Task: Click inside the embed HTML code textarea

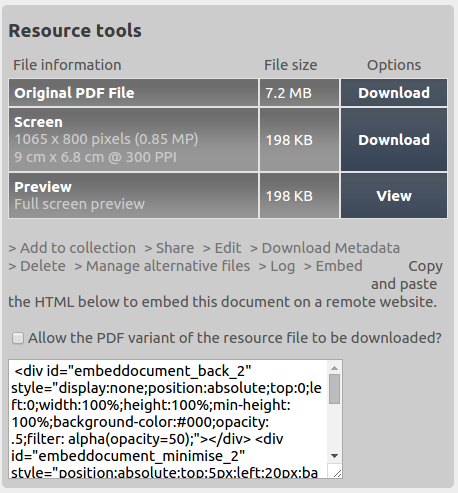Action: pyautogui.click(x=168, y=419)
